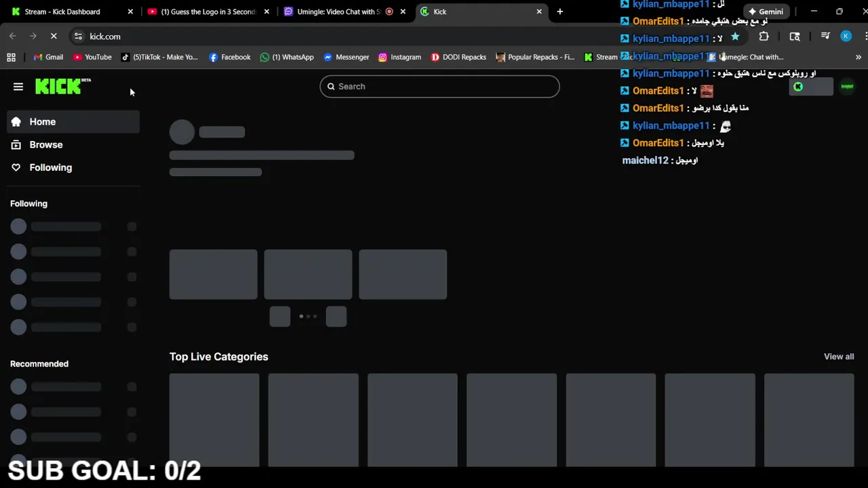Open Gmail bookmark
Image resolution: width=868 pixels, height=488 pixels.
(x=48, y=57)
